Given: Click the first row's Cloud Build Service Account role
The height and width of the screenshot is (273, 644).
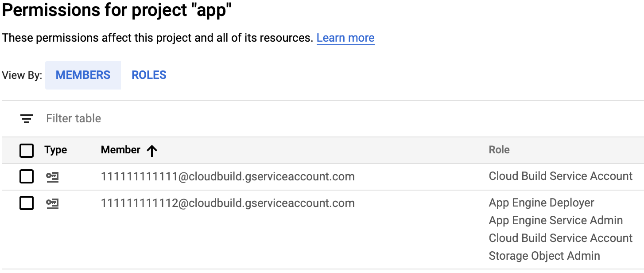Looking at the screenshot, I should coord(560,176).
